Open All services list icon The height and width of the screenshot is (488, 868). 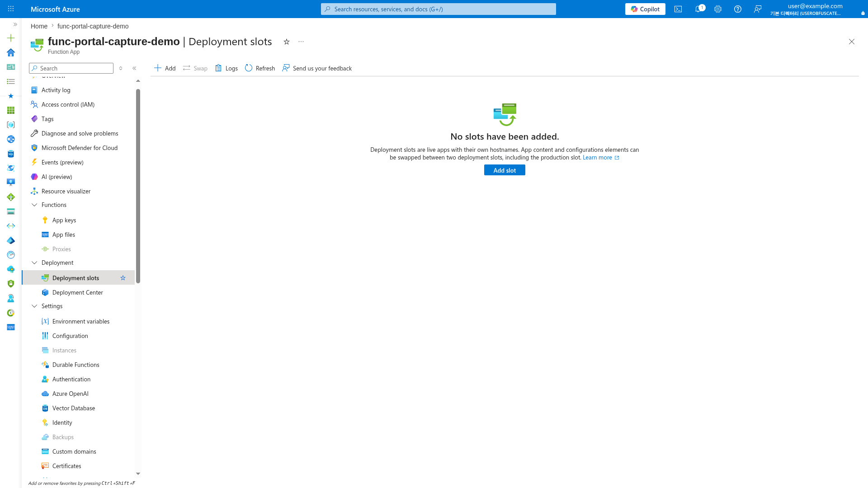pyautogui.click(x=11, y=81)
